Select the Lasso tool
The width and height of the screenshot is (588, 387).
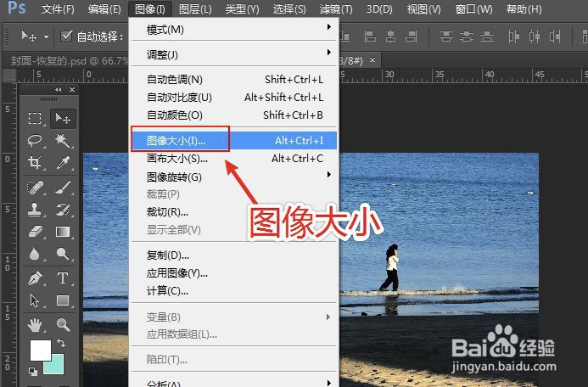(x=35, y=141)
